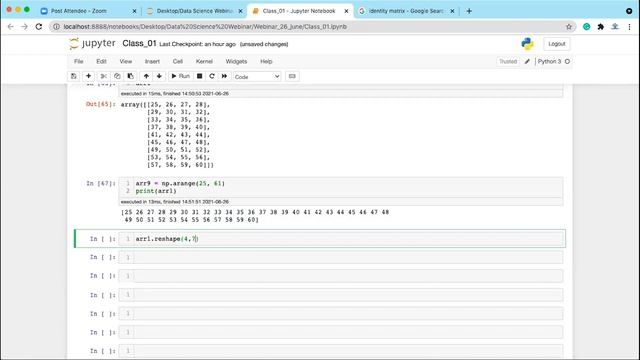640x360 pixels.
Task: Click the Trusted notebook indicator
Action: pyautogui.click(x=508, y=62)
